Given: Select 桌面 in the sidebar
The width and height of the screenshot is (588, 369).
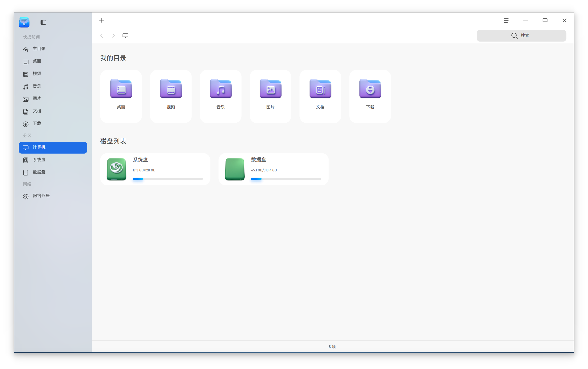Looking at the screenshot, I should [x=53, y=61].
